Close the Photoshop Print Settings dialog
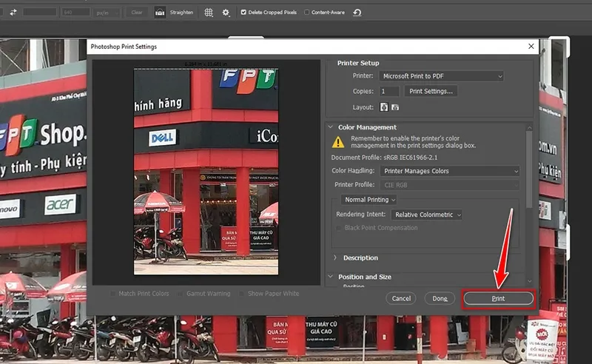This screenshot has height=364, width=592. pyautogui.click(x=531, y=46)
